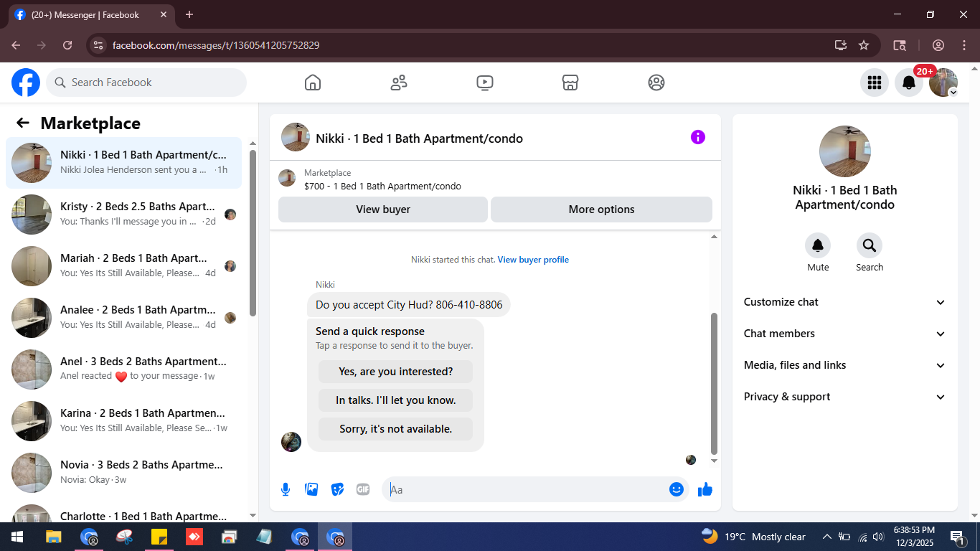Reload the page in browser
The height and width of the screenshot is (551, 980).
click(x=67, y=45)
